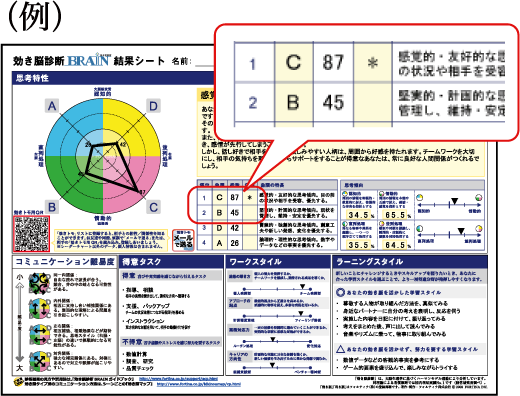Click the diagonal-arrows relation icon in コミュニケーション難易度

click(39, 361)
